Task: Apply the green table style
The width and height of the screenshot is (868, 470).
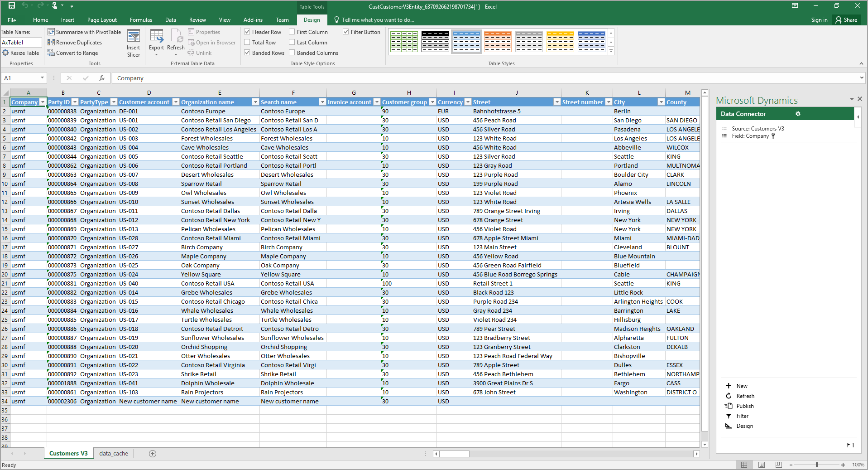Action: point(404,41)
